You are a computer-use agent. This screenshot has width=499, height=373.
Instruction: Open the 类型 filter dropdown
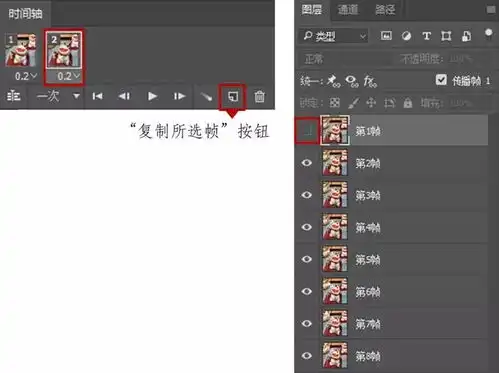point(333,36)
